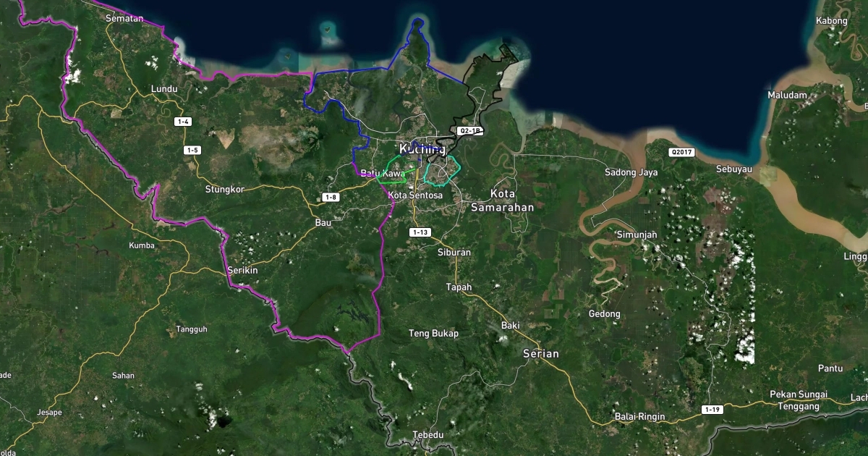Click the Stungkor place label
Screen dimensions: 868x456
click(225, 189)
